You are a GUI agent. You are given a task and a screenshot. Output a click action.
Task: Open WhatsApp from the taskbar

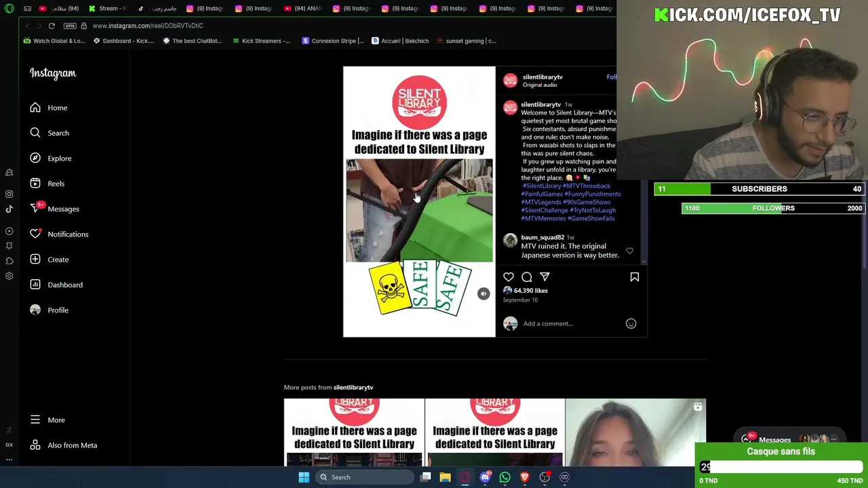(x=505, y=477)
